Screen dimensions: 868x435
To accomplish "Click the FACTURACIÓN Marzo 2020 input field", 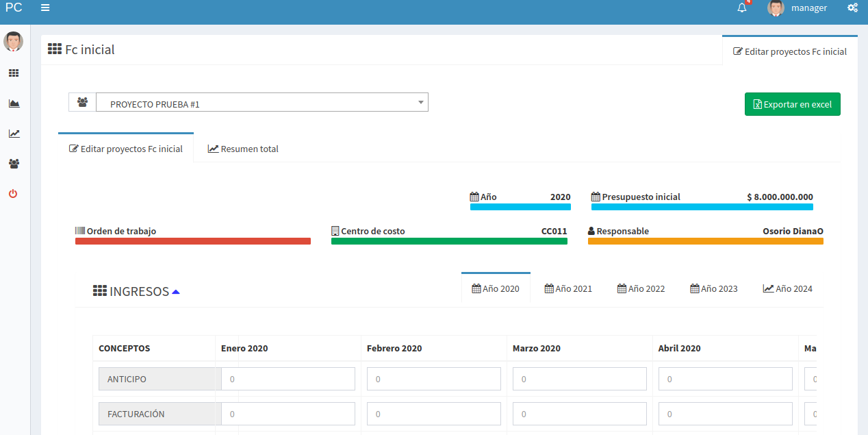I will pos(580,414).
